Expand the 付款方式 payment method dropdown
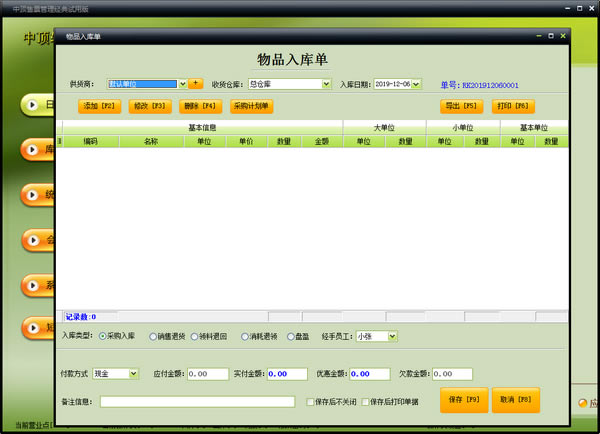The width and height of the screenshot is (600, 434). (134, 374)
